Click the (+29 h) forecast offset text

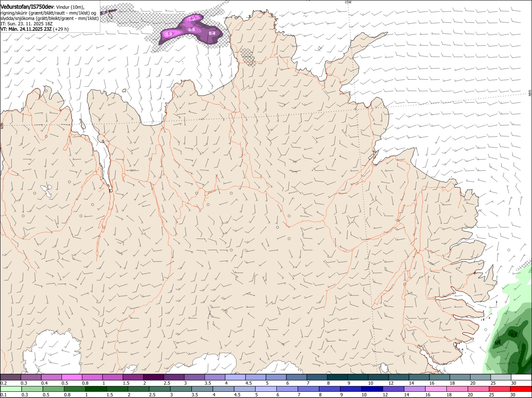pos(61,29)
